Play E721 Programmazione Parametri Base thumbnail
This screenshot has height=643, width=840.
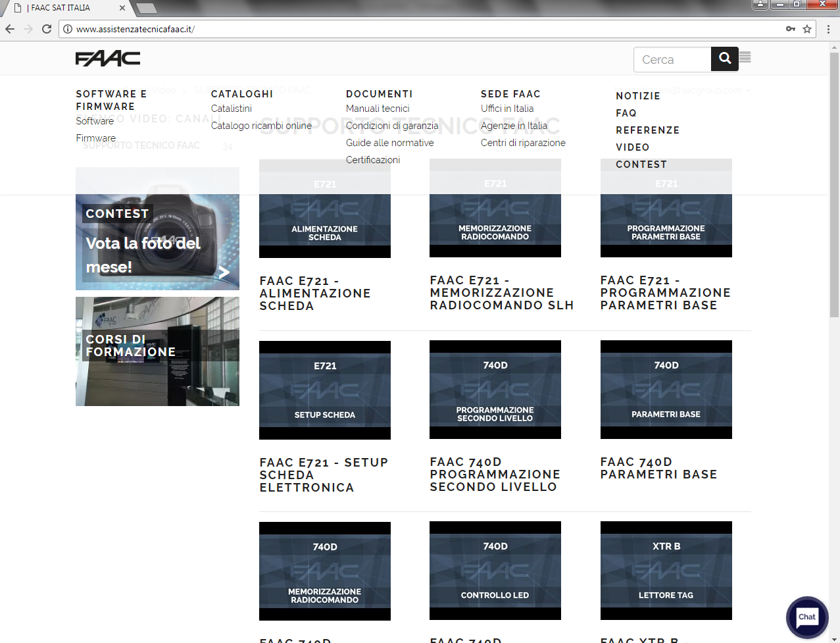(666, 208)
